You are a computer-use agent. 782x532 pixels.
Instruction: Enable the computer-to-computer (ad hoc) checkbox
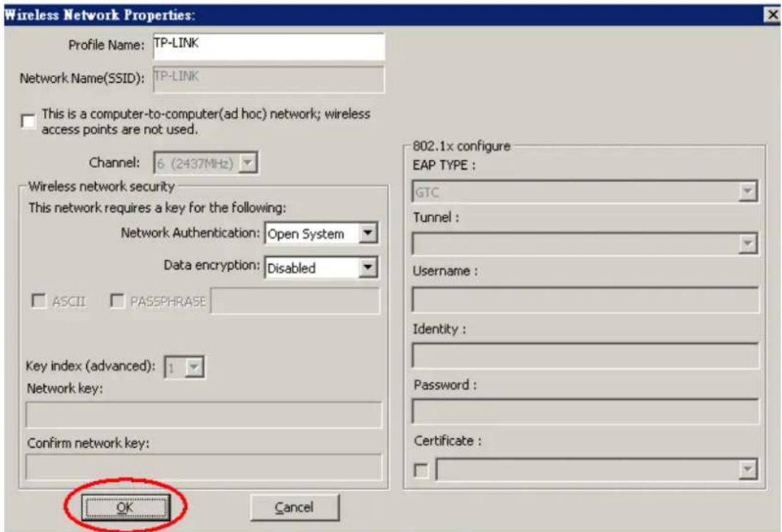(x=29, y=121)
